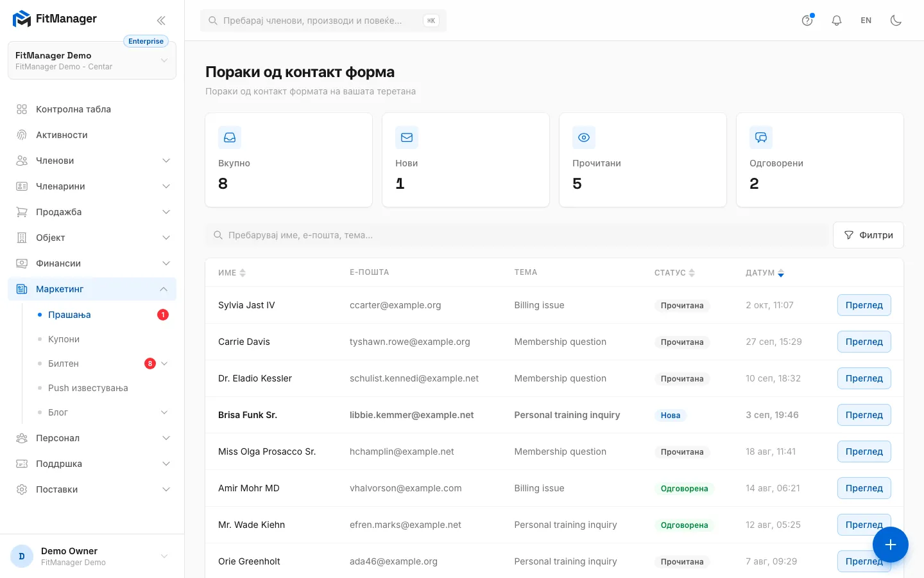This screenshot has width=924, height=578.
Task: Expand the Билтен submenu chevron
Action: point(164,363)
